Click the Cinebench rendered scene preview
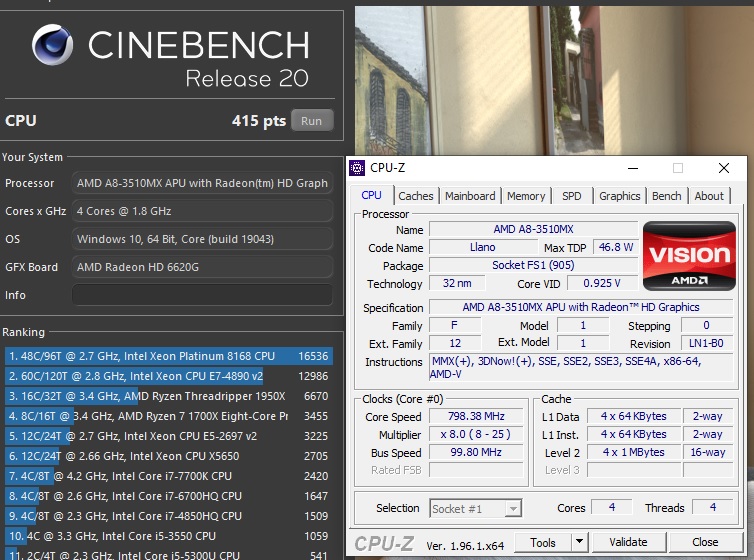Image resolution: width=754 pixels, height=560 pixels. point(554,80)
